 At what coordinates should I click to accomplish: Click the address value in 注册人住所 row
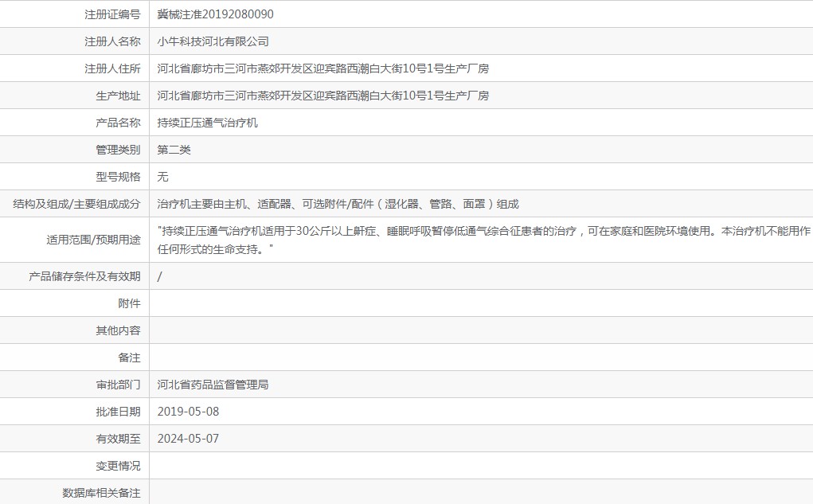click(x=323, y=68)
